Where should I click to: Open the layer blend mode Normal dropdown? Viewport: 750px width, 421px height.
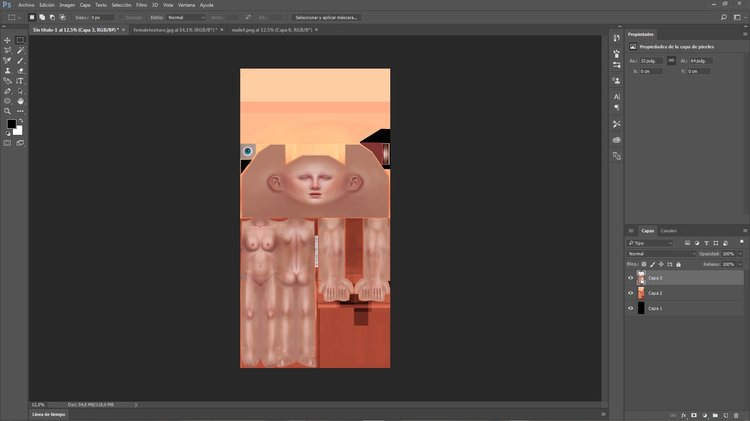tap(661, 254)
